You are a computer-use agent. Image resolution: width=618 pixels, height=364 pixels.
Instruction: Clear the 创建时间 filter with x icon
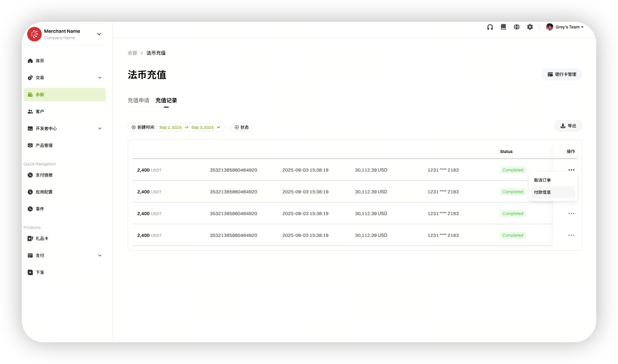(x=134, y=128)
